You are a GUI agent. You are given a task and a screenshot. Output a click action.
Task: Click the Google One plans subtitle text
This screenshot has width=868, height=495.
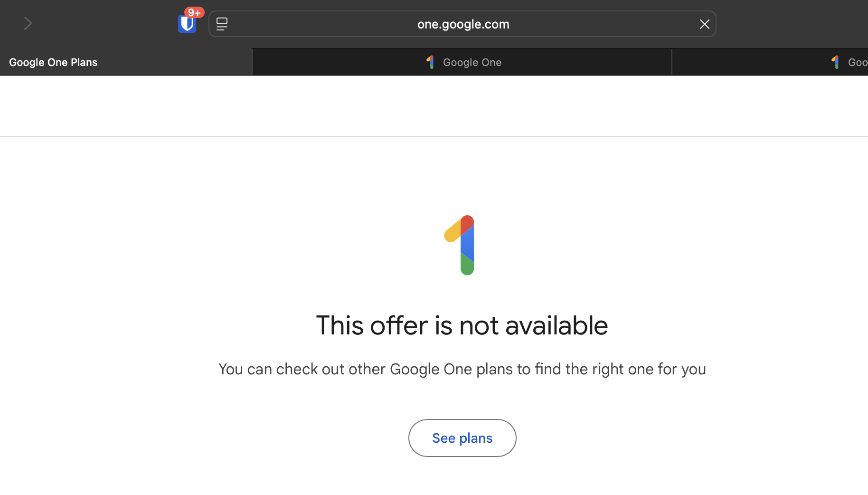[x=462, y=369]
